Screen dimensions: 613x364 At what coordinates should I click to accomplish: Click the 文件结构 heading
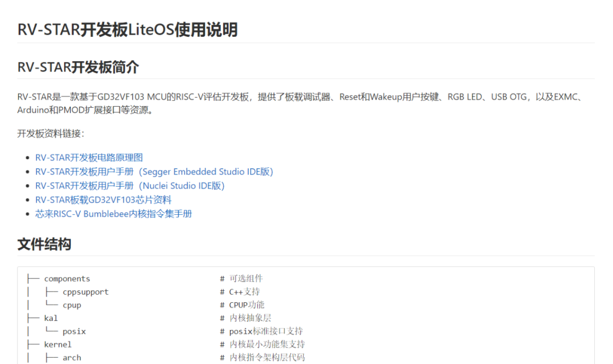44,244
